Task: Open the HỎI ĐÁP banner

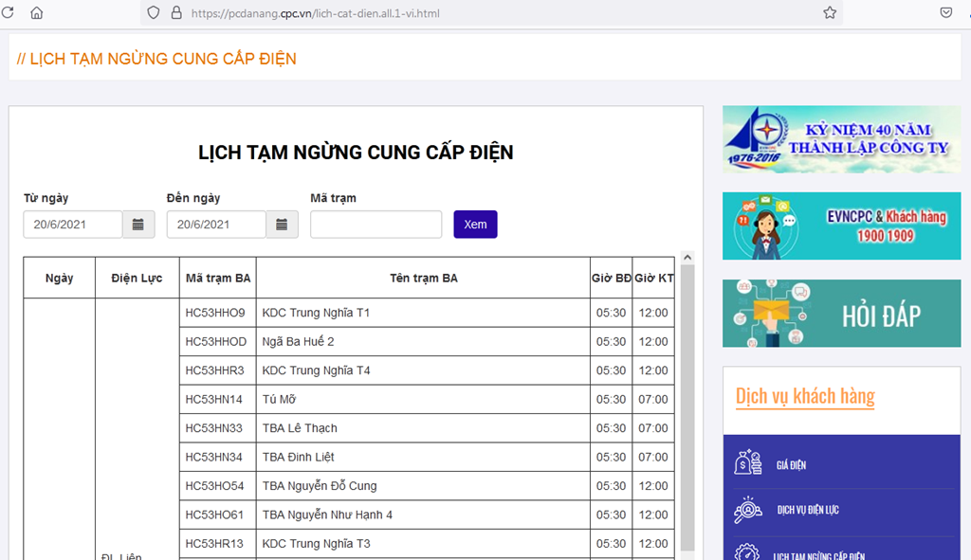Action: [x=842, y=313]
